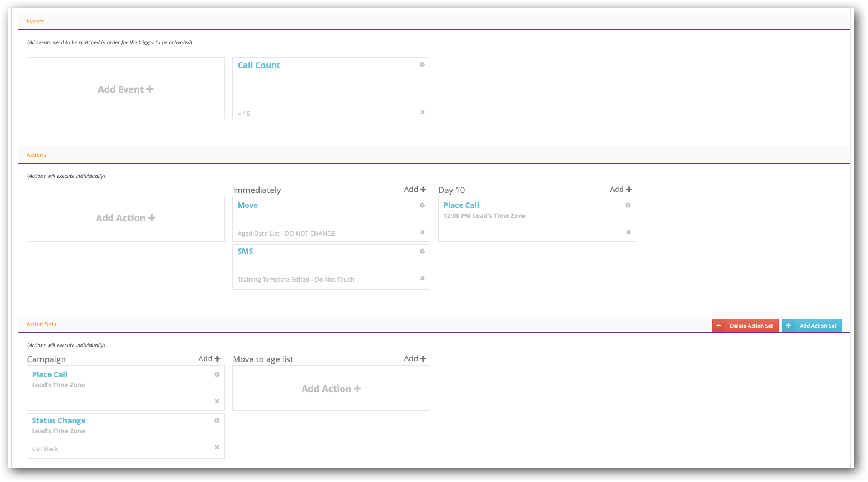Open gear settings for Day 10 Place Call
Image resolution: width=868 pixels, height=482 pixels.
pos(628,205)
